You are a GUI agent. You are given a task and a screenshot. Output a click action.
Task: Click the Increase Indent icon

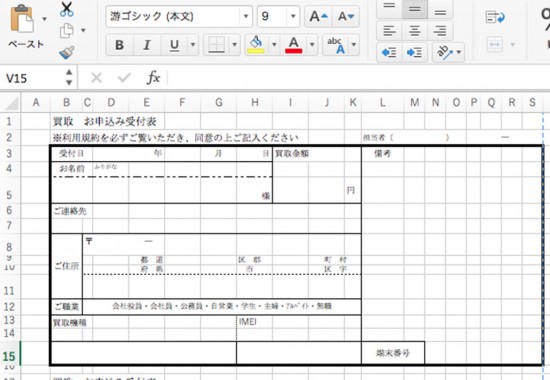[415, 53]
